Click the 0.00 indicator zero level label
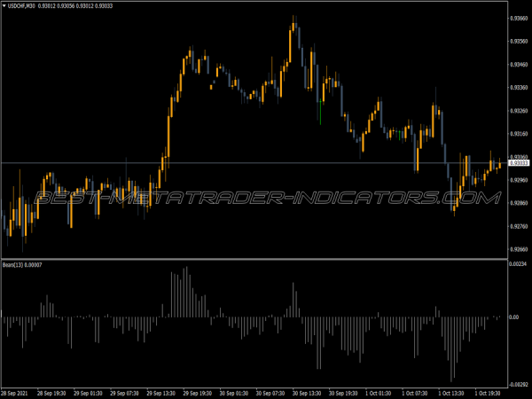Image resolution: width=532 pixels, height=399 pixels. point(514,317)
